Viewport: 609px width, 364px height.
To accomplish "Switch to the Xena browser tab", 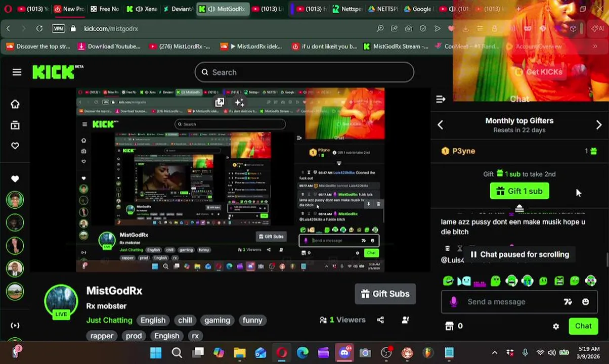I will pyautogui.click(x=142, y=9).
